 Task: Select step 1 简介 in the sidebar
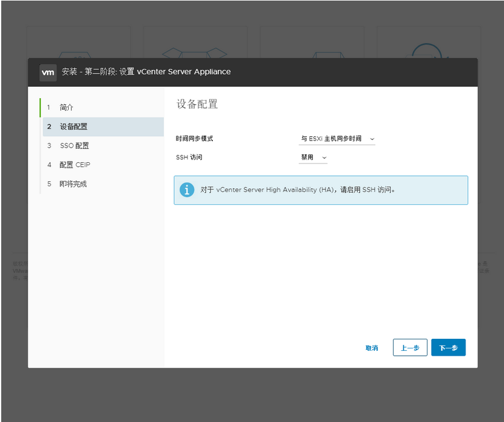click(65, 107)
